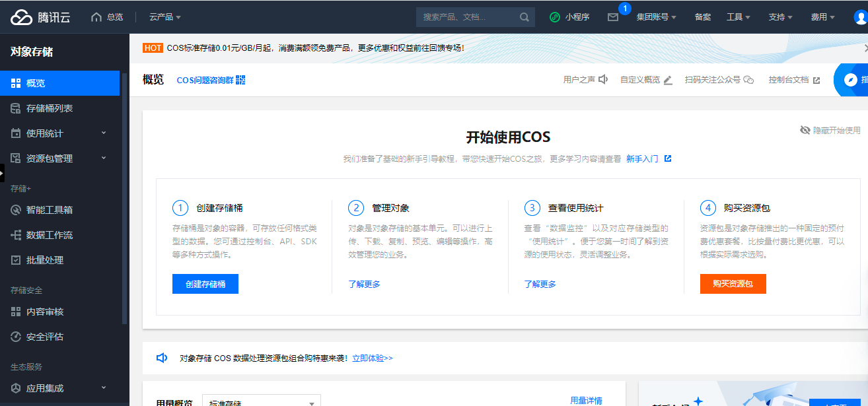Open 控制台文档 external link icon
The image size is (868, 406).
pyautogui.click(x=816, y=80)
